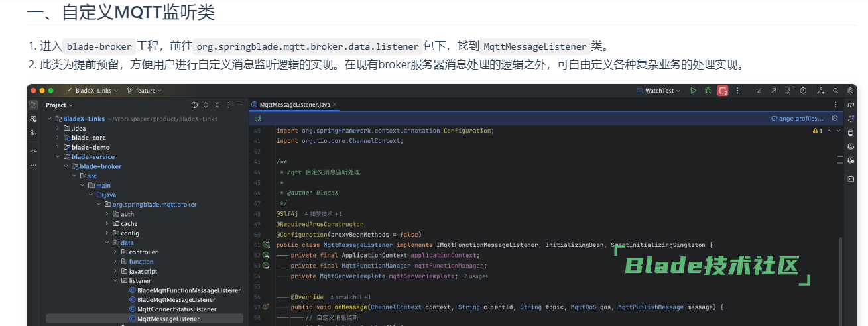Viewport: 868px width, 326px height.
Task: Open the Commit tool window icon
Action: [33, 119]
